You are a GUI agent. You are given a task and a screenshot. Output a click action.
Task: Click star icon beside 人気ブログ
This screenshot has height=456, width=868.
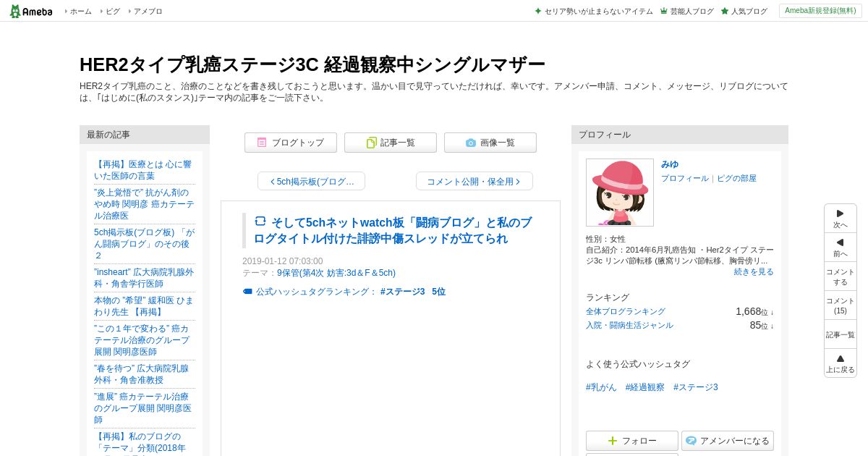coord(725,11)
